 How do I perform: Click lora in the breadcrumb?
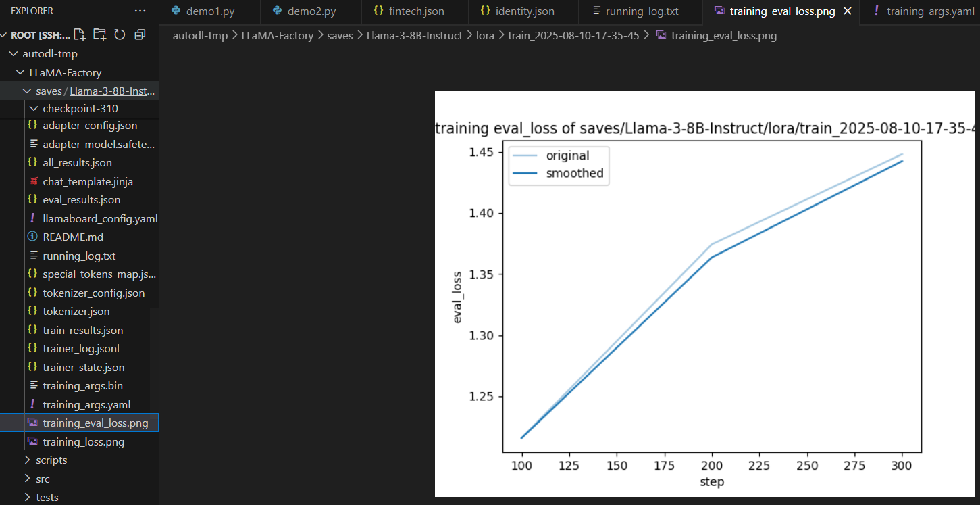pos(485,35)
